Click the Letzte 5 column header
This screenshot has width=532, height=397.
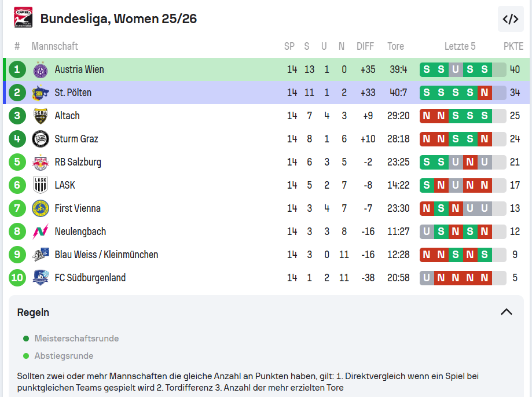pos(460,46)
